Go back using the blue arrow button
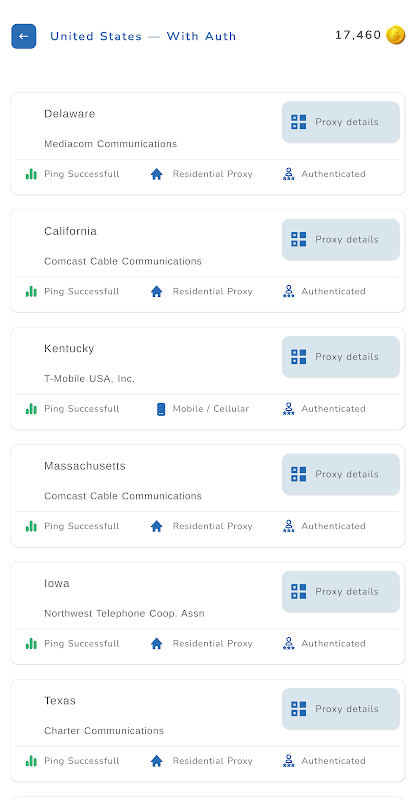 [23, 36]
